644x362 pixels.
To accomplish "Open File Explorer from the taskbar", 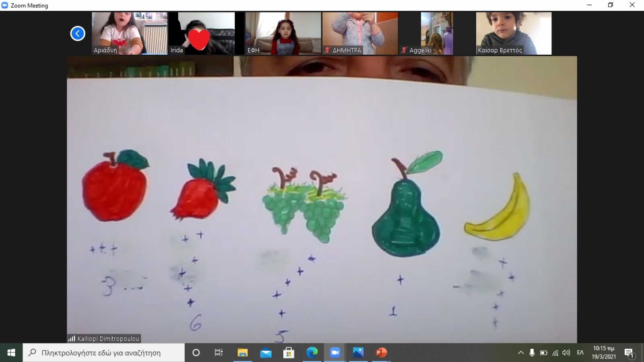I will (242, 353).
